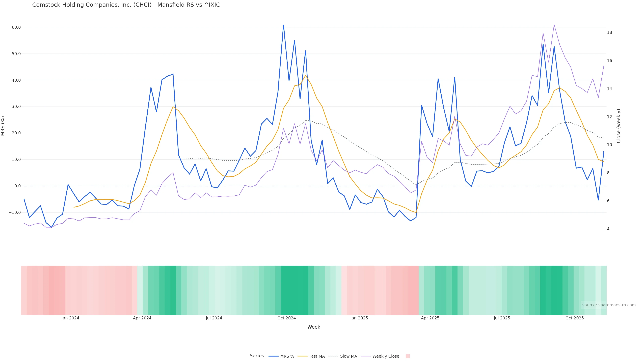Click the Series legend title
The width and height of the screenshot is (644, 362).
257,356
